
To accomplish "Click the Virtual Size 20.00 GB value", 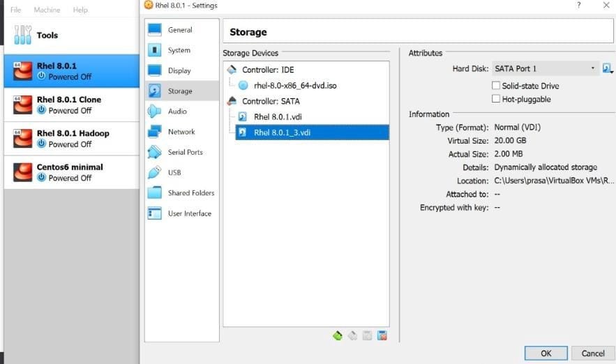I will [510, 141].
